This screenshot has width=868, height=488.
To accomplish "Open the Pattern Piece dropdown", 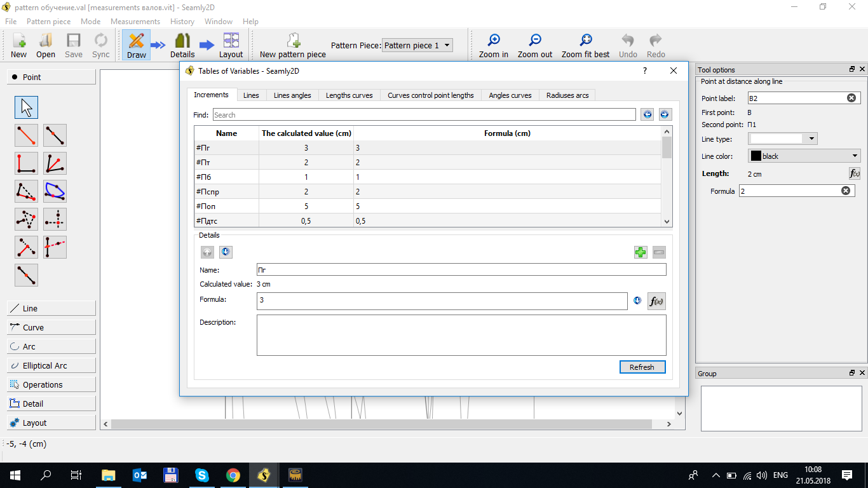I will (417, 45).
